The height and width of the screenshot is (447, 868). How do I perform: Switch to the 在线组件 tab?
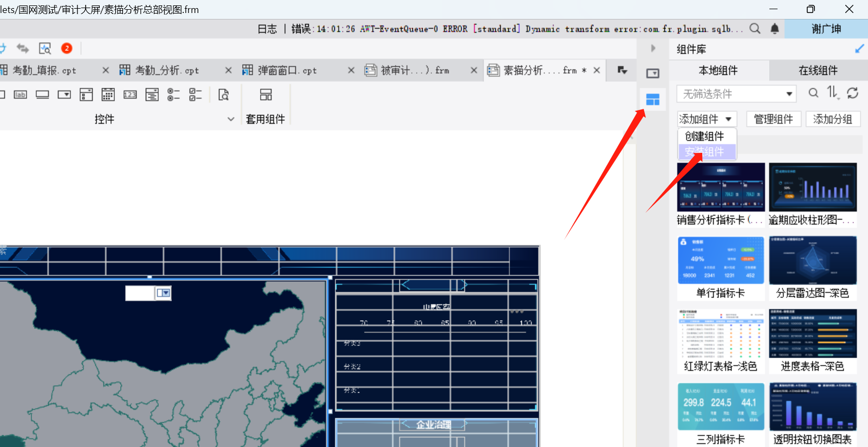818,70
